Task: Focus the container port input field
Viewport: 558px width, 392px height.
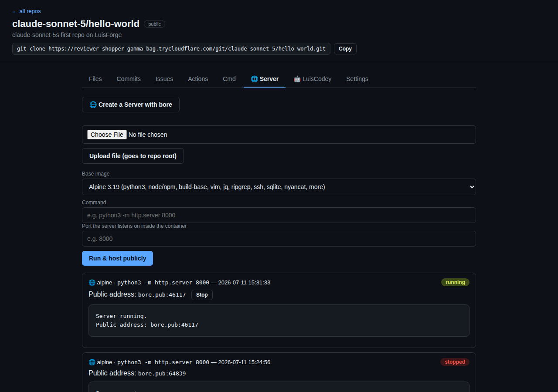Action: [x=279, y=239]
